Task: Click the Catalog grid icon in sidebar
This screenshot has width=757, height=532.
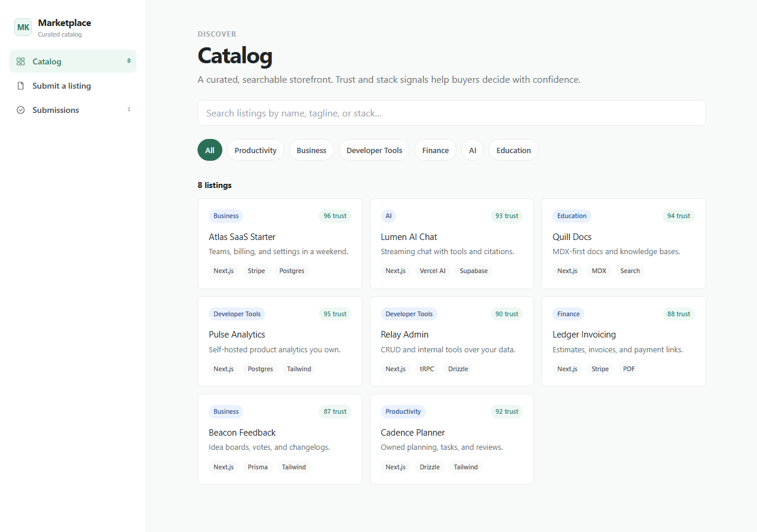Action: tap(21, 61)
